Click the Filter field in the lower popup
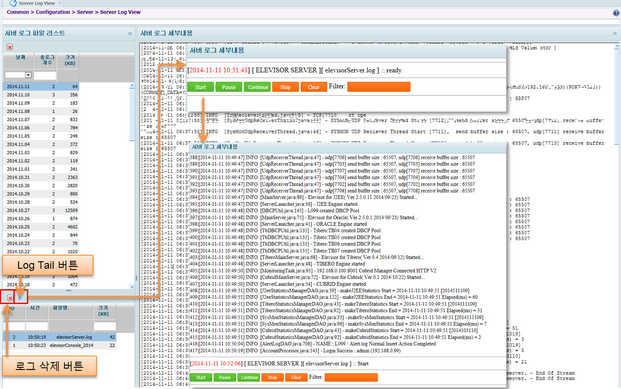Screen dimensions: 621x389 coord(351,377)
